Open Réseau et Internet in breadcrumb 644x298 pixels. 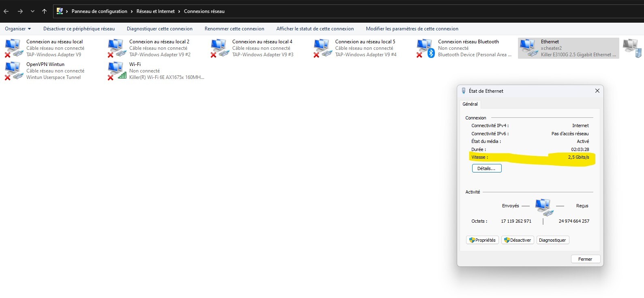tap(156, 11)
